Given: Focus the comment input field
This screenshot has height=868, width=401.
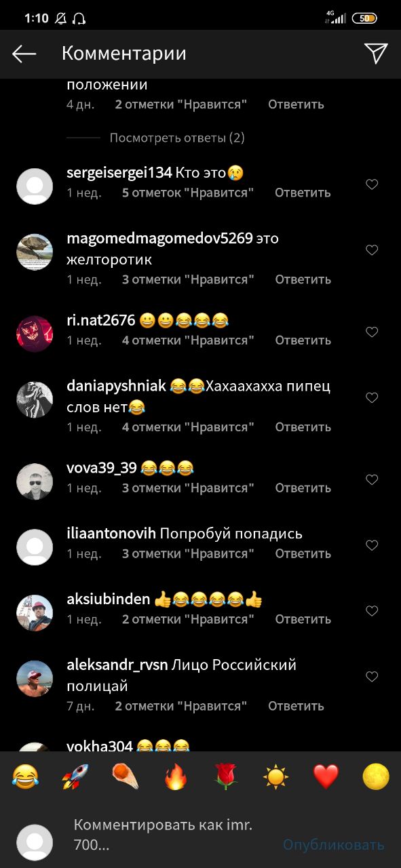Looking at the screenshot, I should [x=173, y=835].
